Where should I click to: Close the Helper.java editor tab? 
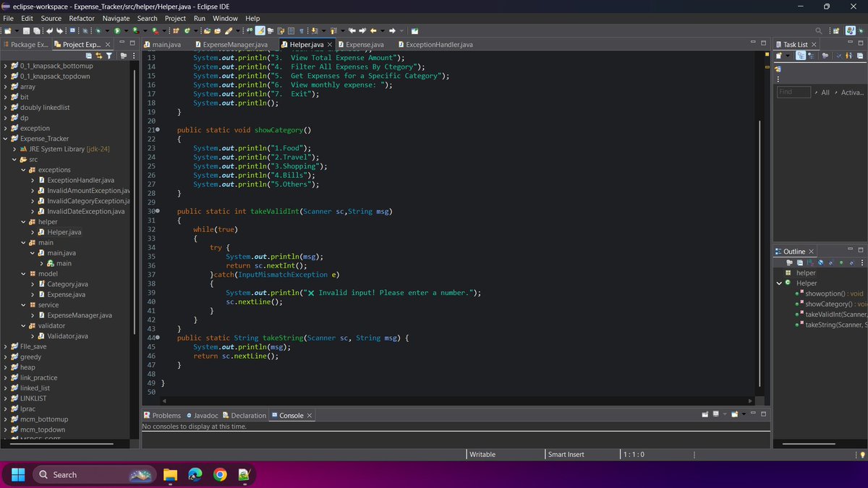329,45
